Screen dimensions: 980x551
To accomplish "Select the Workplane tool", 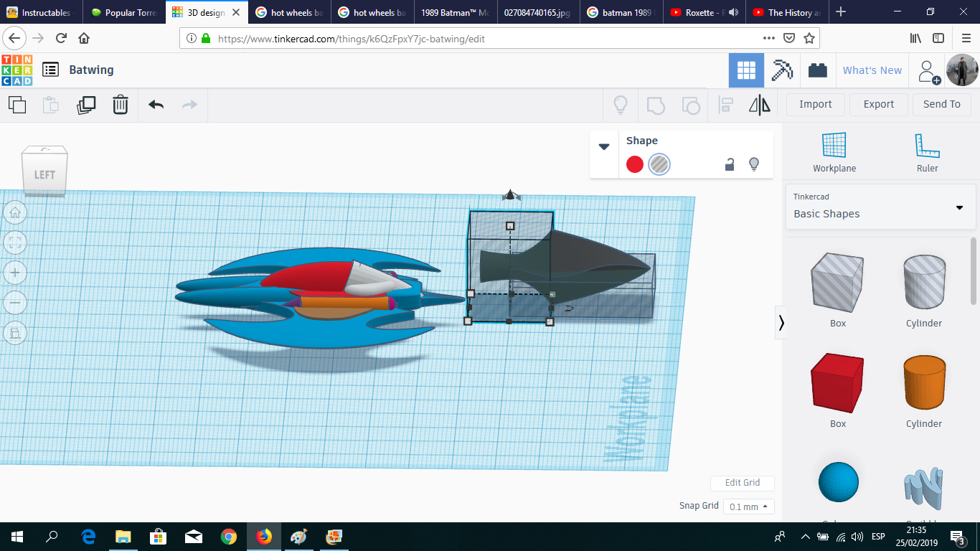I will click(834, 153).
